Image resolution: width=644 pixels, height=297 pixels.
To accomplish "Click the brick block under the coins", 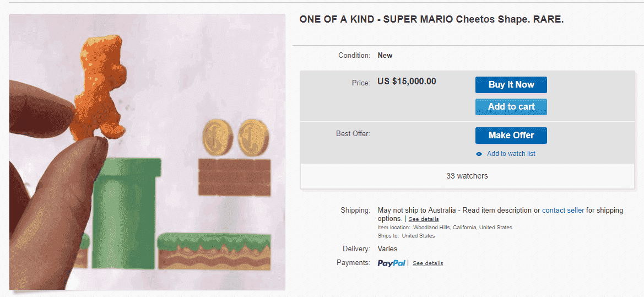I will click(235, 177).
